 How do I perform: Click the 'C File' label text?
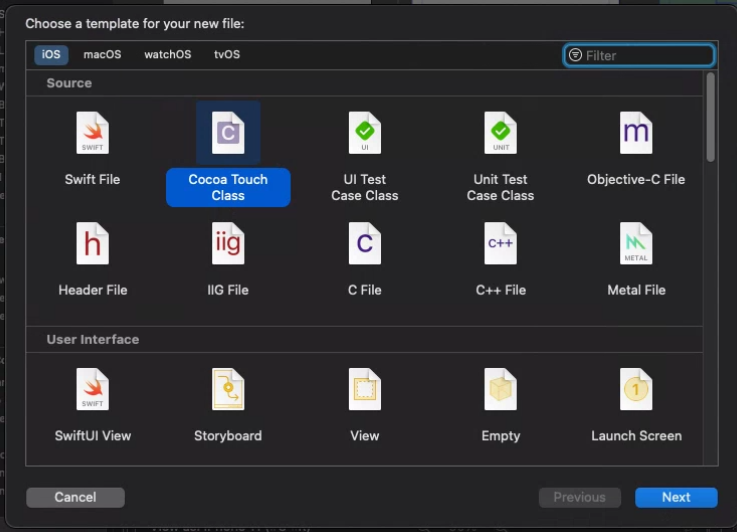pos(365,290)
